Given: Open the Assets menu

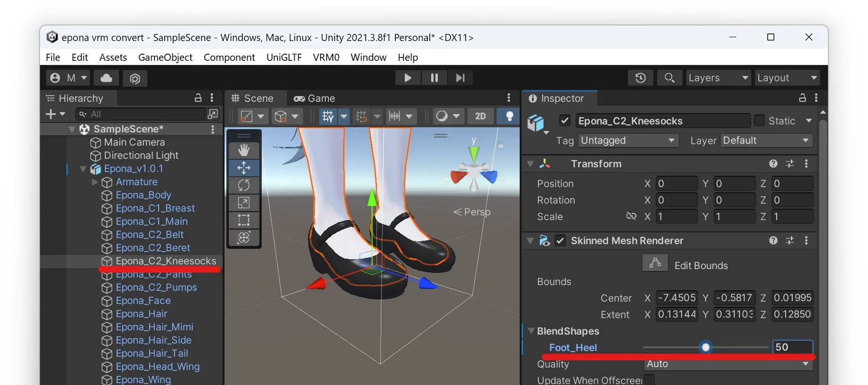Looking at the screenshot, I should coord(113,57).
